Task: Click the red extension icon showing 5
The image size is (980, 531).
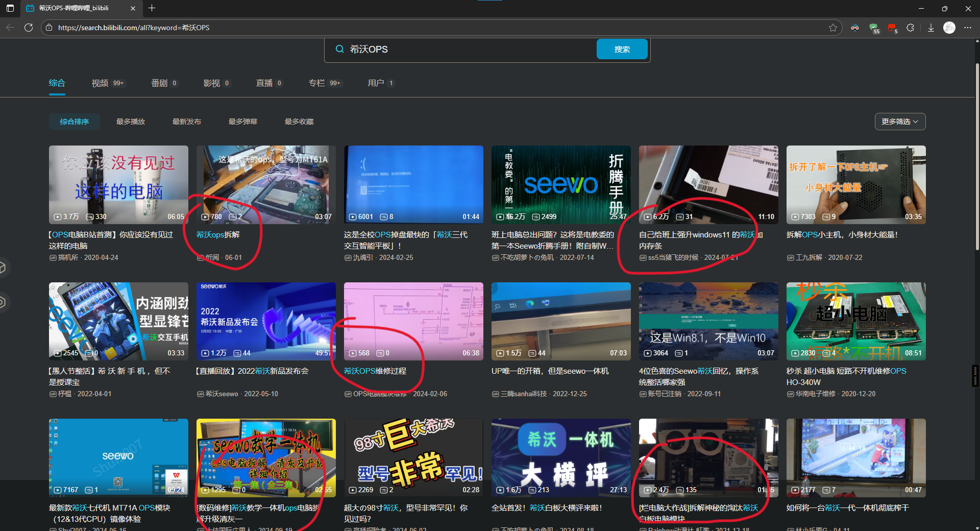Action: (892, 28)
